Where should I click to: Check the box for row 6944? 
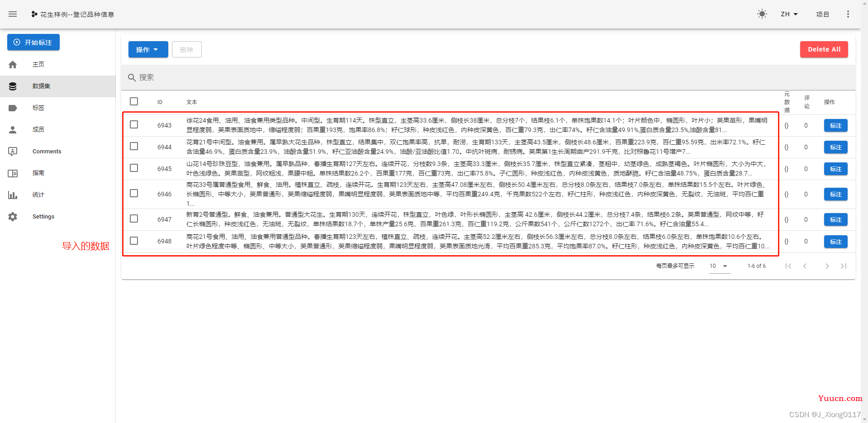[x=134, y=146]
